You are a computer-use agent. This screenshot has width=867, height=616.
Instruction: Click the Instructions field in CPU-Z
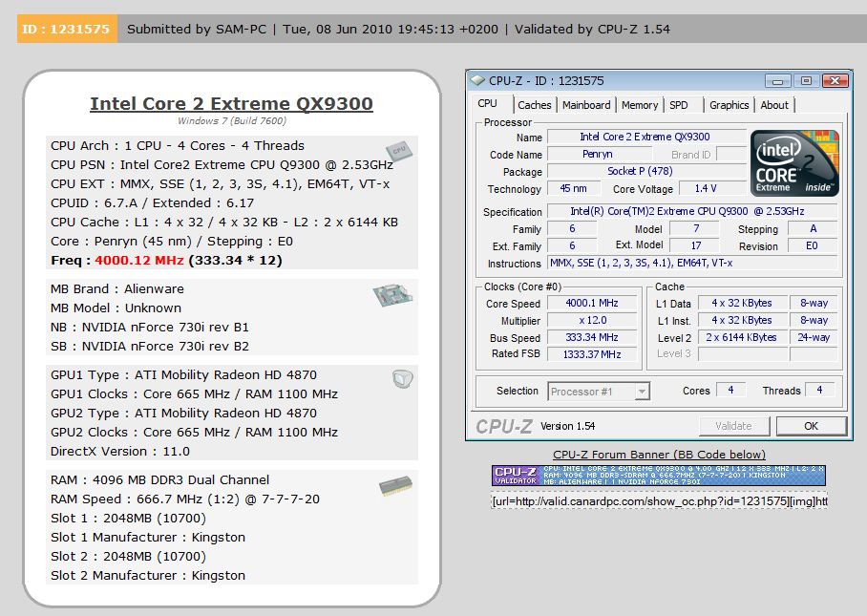pyautogui.click(x=691, y=264)
